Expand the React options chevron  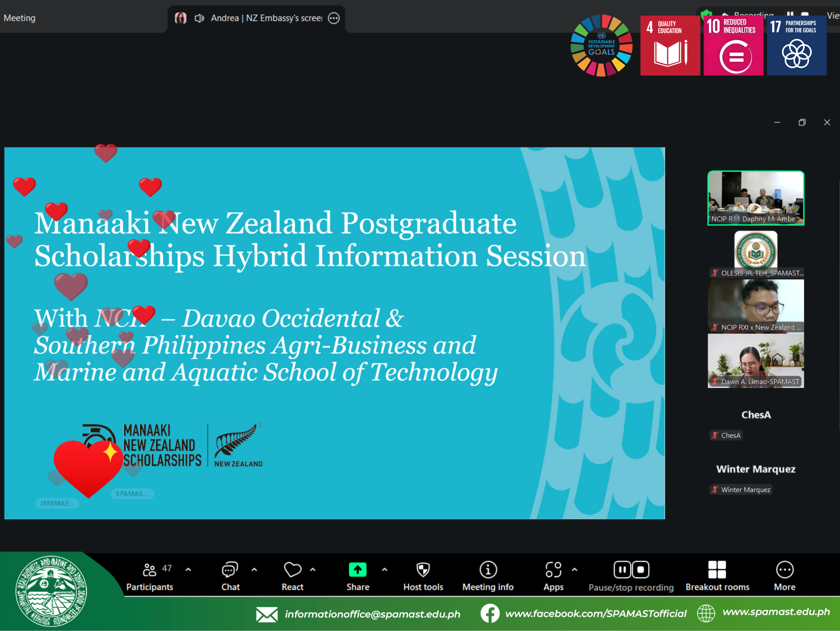(312, 570)
